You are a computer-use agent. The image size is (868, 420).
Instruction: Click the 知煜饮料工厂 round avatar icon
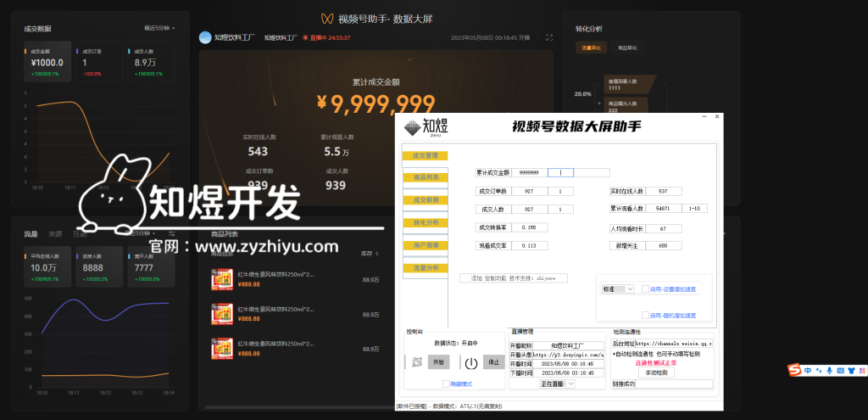pyautogui.click(x=204, y=37)
